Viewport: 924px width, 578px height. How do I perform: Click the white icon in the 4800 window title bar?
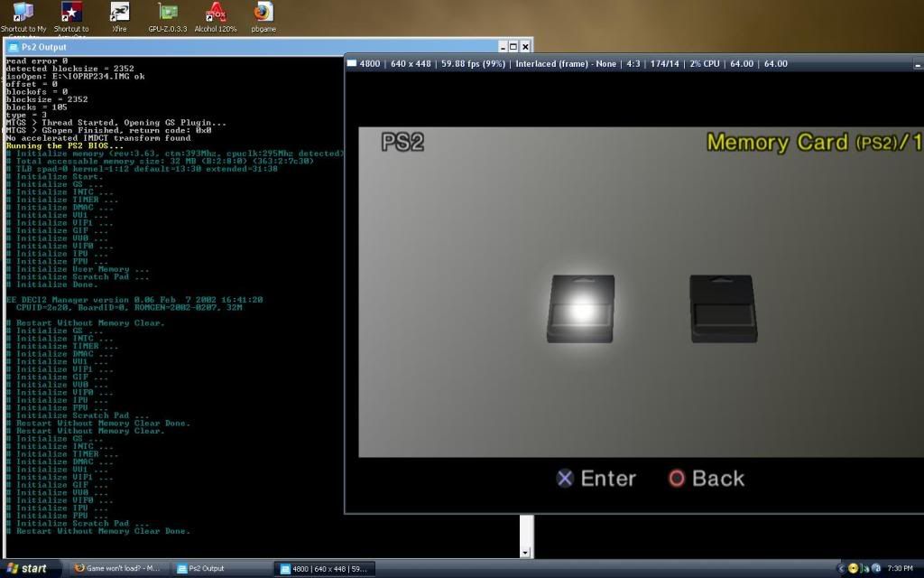pyautogui.click(x=352, y=64)
